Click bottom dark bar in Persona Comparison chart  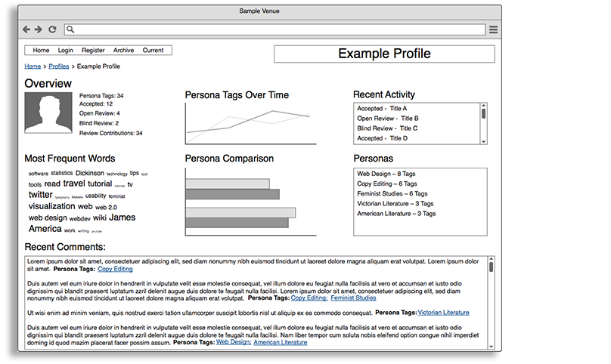coord(237,223)
